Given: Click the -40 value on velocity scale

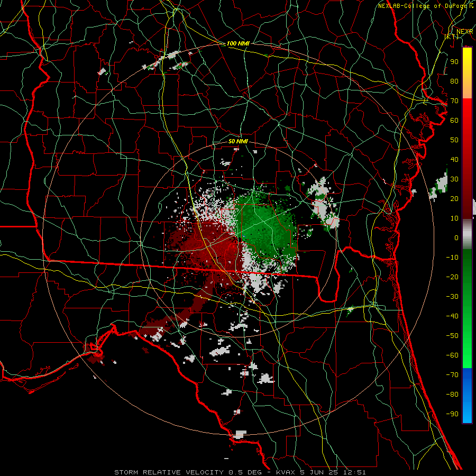Looking at the screenshot, I should [x=452, y=316].
